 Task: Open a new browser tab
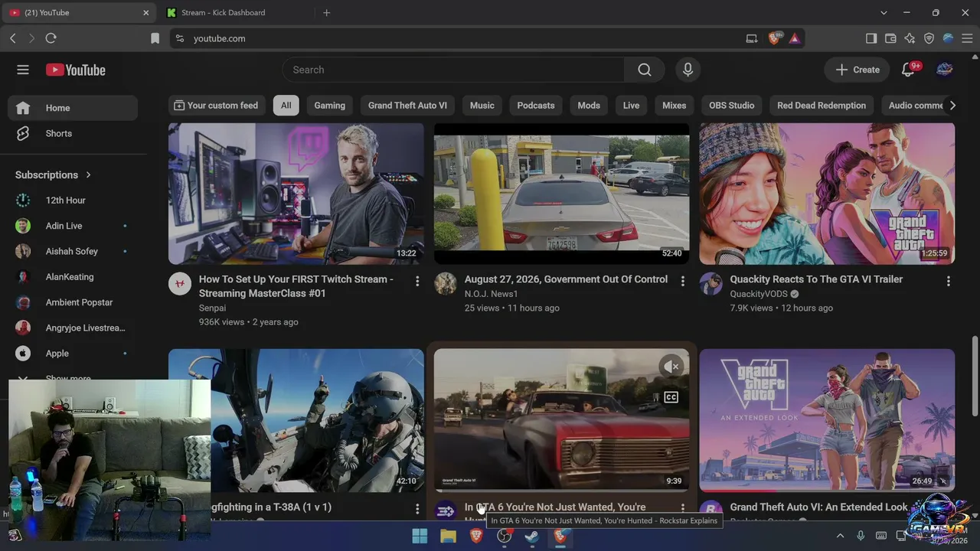point(326,12)
